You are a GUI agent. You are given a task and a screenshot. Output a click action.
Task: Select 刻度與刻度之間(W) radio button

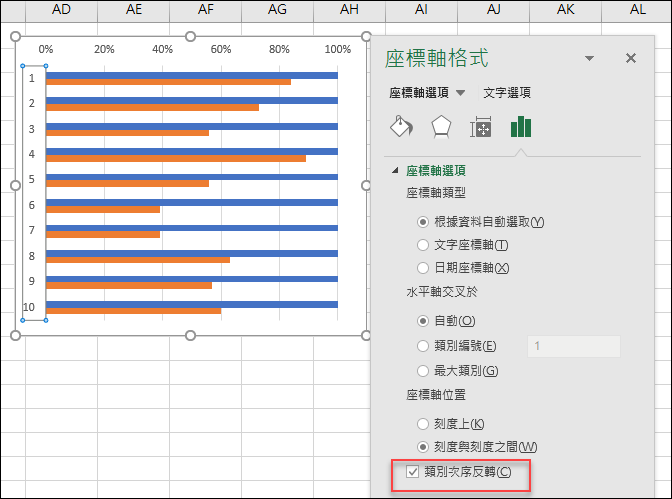(x=423, y=447)
